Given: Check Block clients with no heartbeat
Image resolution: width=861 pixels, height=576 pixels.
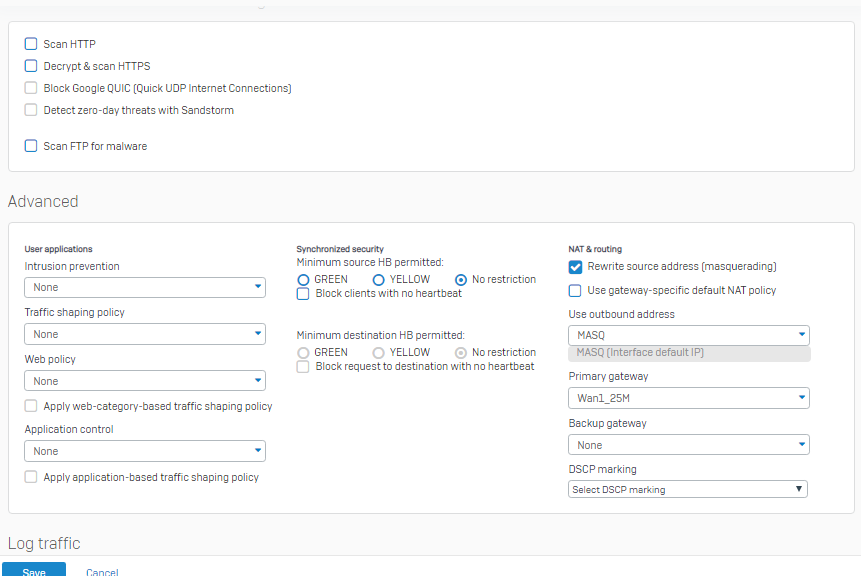Looking at the screenshot, I should pos(304,294).
